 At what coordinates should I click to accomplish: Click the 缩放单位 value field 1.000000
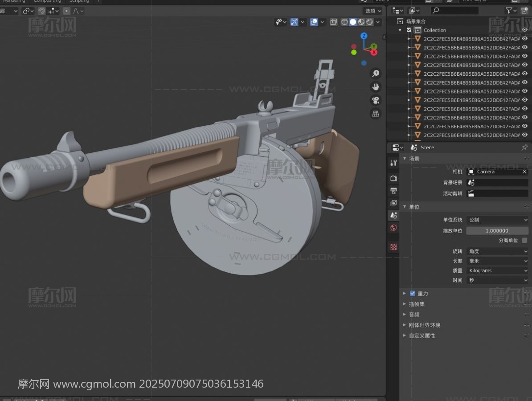tap(497, 231)
